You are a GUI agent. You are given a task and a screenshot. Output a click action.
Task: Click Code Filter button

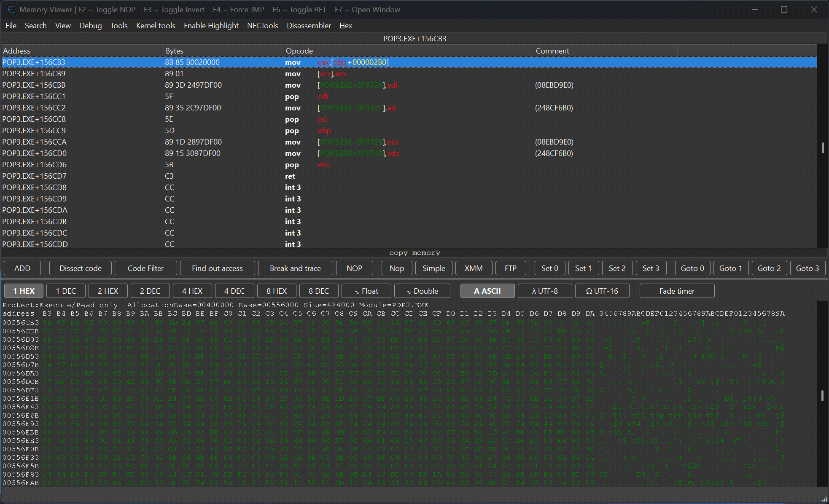[x=145, y=268]
